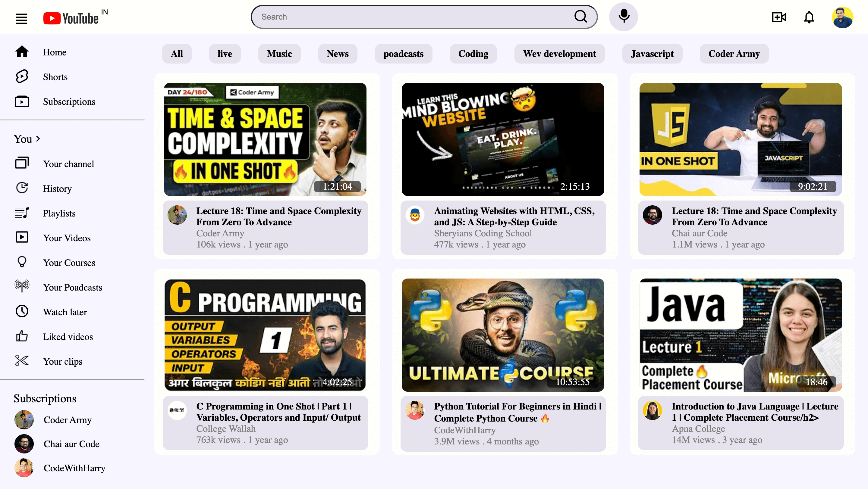The width and height of the screenshot is (868, 489).
Task: Click the Your channel icon
Action: 22,163
